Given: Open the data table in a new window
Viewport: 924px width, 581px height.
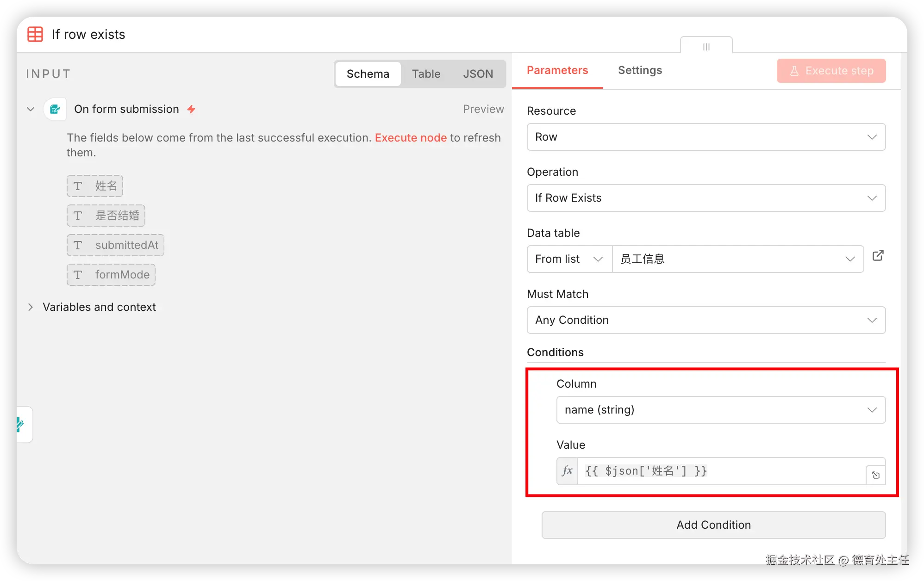Looking at the screenshot, I should coord(878,256).
